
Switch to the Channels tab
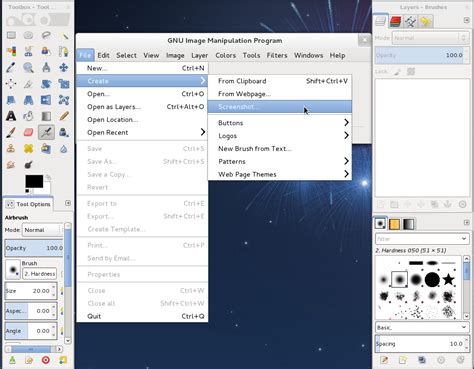pos(395,22)
